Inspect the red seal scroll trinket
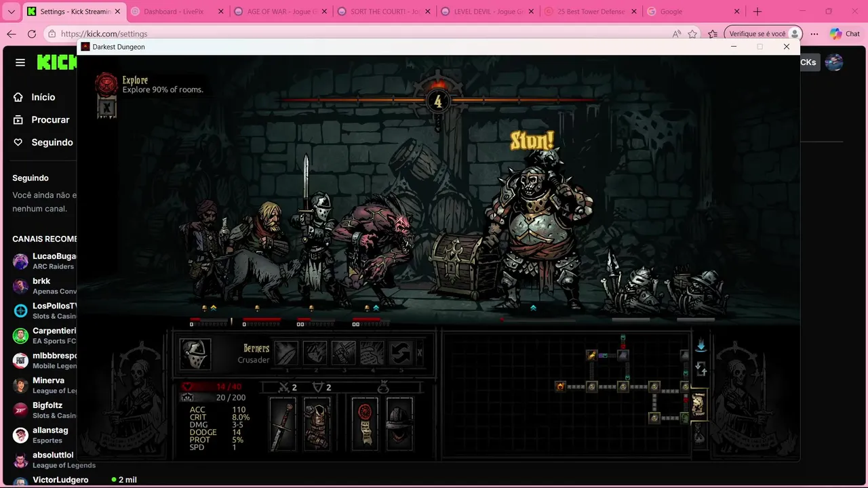Viewport: 868px width, 488px height. 365,424
